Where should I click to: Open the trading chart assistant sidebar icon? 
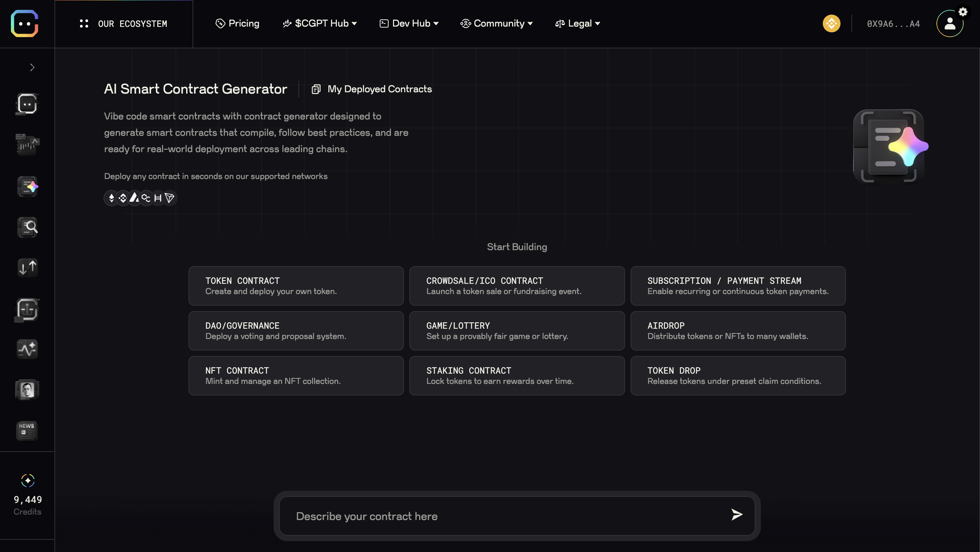(27, 145)
